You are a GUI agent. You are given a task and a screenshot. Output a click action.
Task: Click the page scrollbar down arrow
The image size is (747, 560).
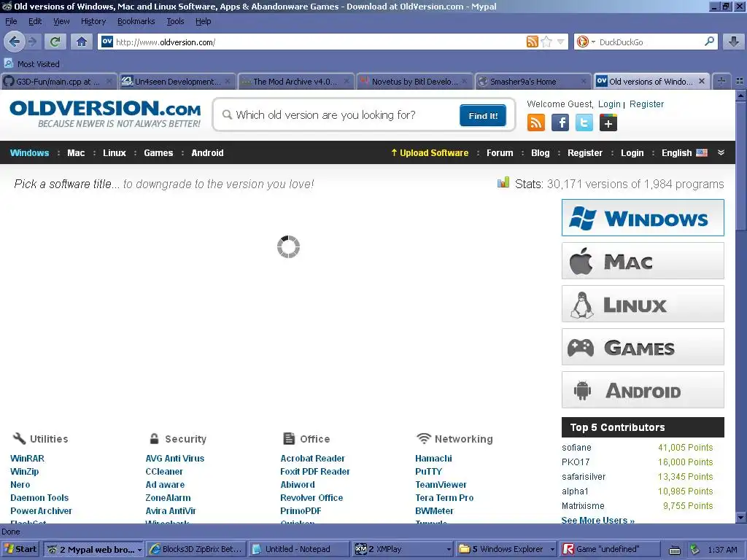coord(741,518)
